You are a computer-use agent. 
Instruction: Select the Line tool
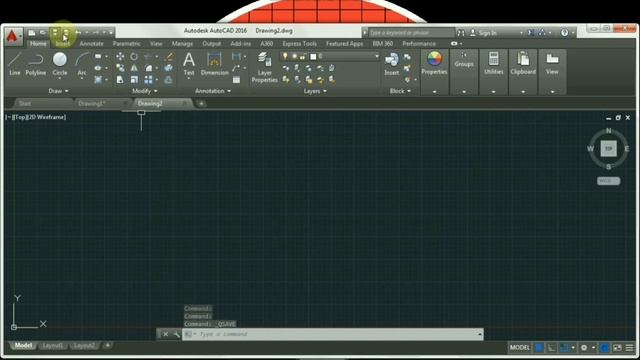[x=15, y=63]
